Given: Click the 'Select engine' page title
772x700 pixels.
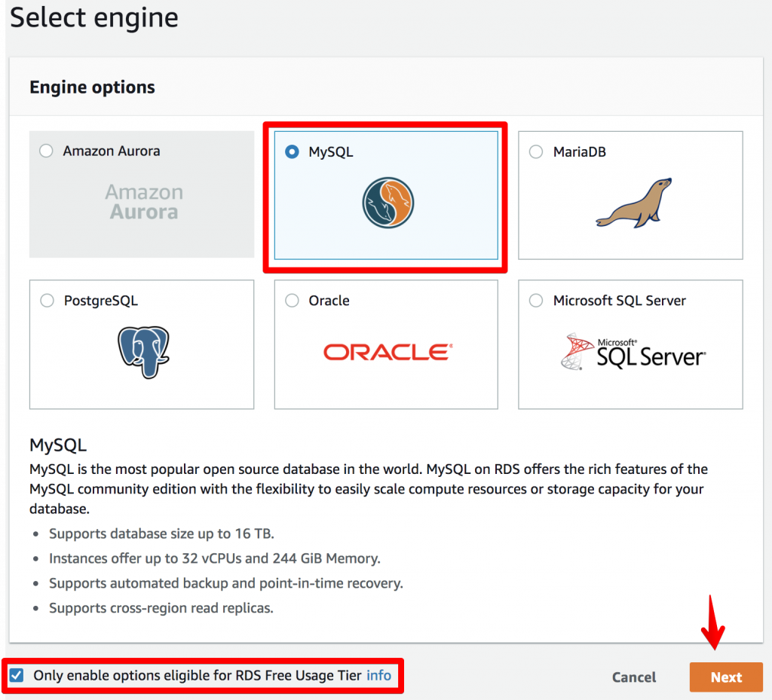Looking at the screenshot, I should [x=94, y=18].
